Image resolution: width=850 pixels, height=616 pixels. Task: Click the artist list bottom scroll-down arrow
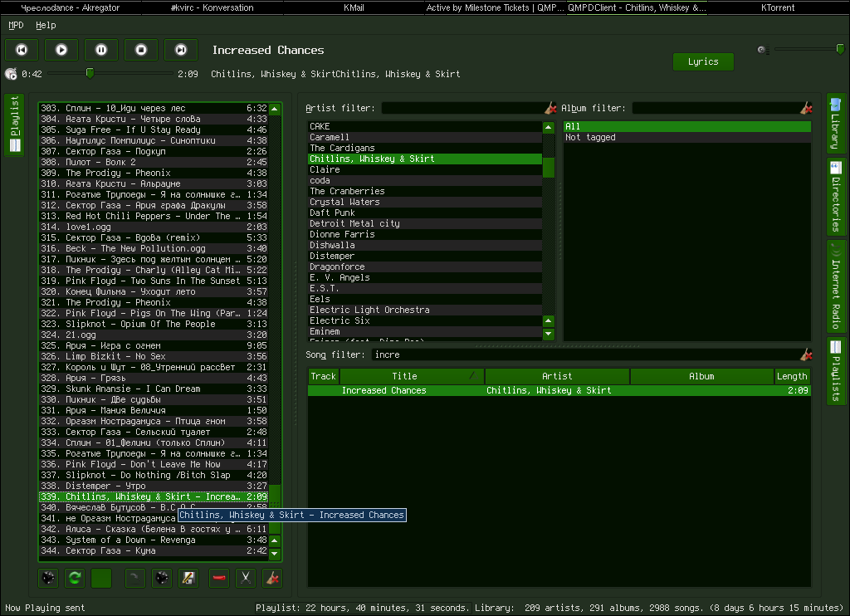[x=549, y=334]
